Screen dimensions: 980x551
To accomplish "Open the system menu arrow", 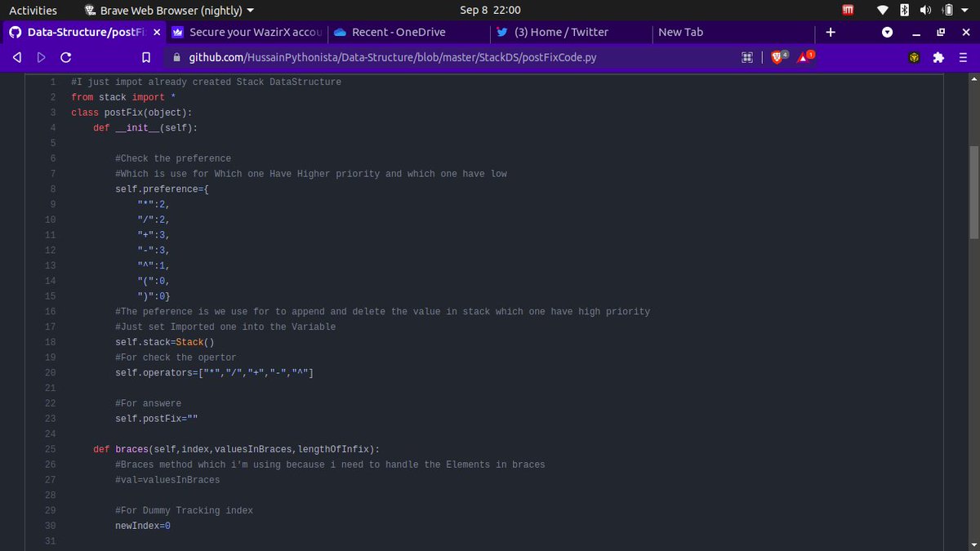I will pos(967,11).
